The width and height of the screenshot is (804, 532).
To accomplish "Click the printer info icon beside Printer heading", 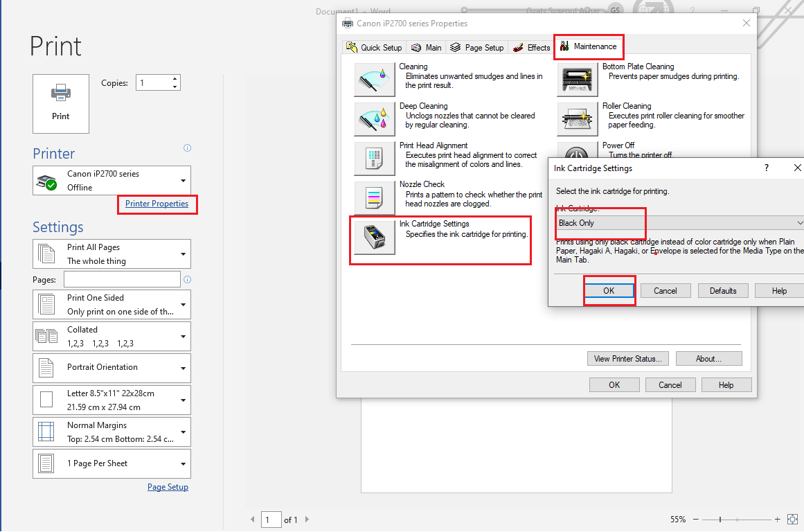I will coord(187,148).
